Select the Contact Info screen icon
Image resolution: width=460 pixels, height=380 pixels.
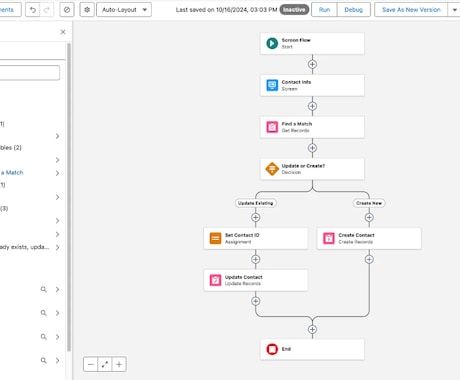click(x=272, y=85)
